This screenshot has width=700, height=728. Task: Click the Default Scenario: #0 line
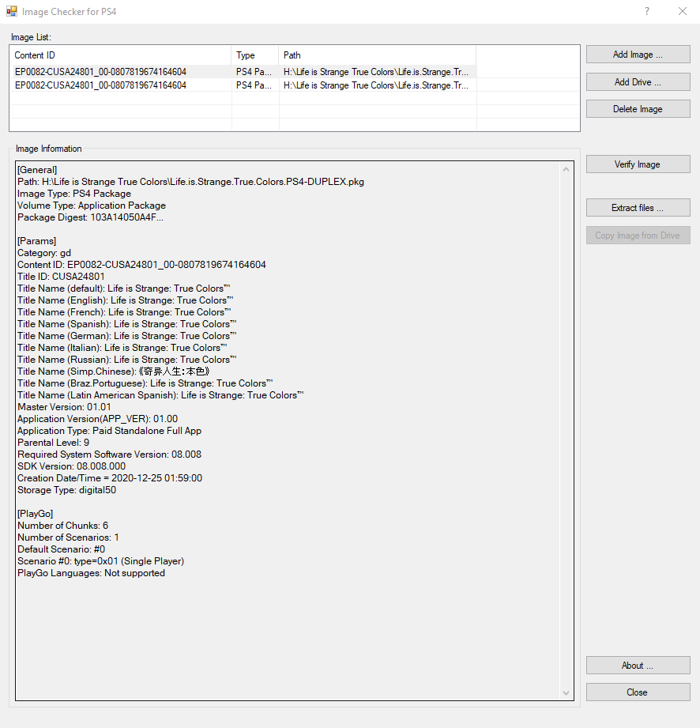(x=62, y=549)
